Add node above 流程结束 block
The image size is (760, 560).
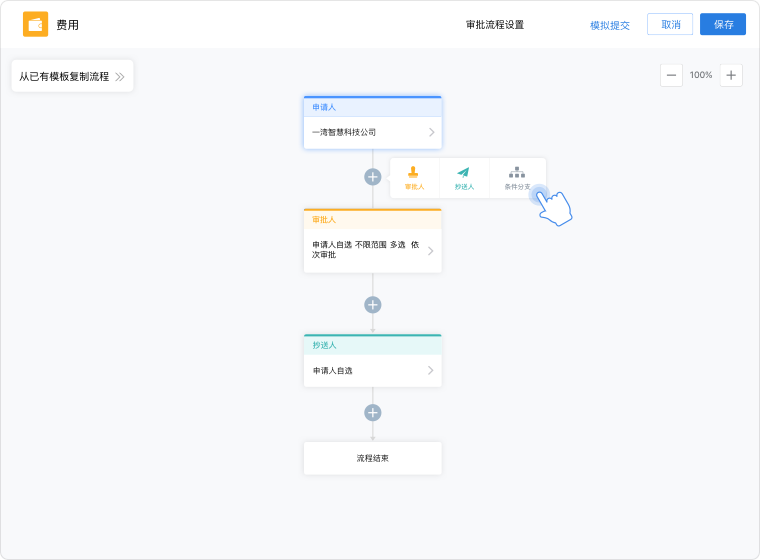pos(373,412)
